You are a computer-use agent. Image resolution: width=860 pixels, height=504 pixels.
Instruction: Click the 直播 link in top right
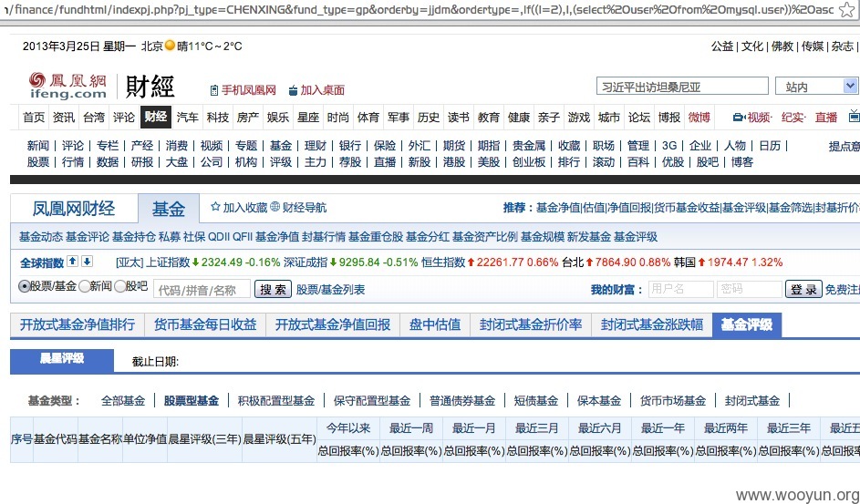[826, 118]
